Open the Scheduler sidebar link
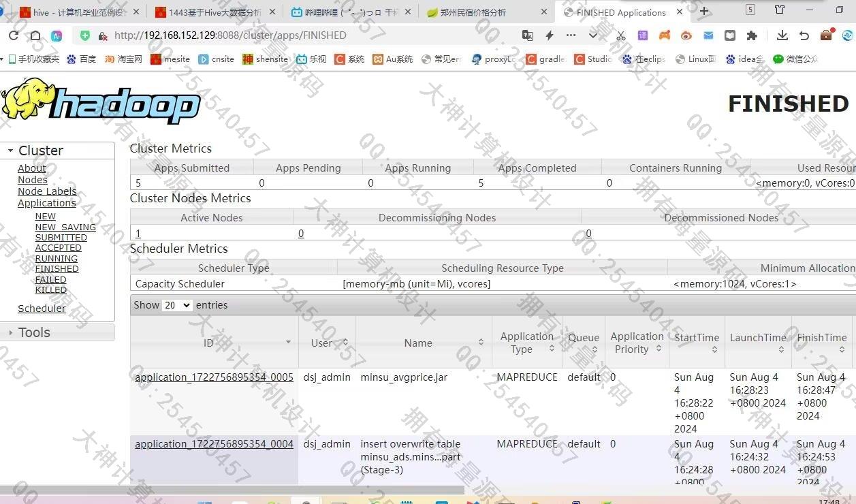The image size is (856, 504). 42,309
